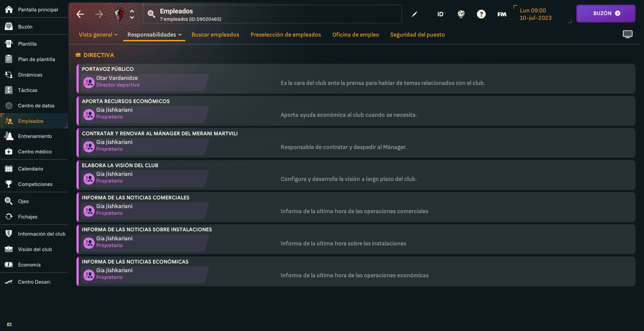Click INFORMA DE LAS NOTICIAS ECONÓMICAS heading
Viewport: 644px width, 331px height.
point(135,262)
